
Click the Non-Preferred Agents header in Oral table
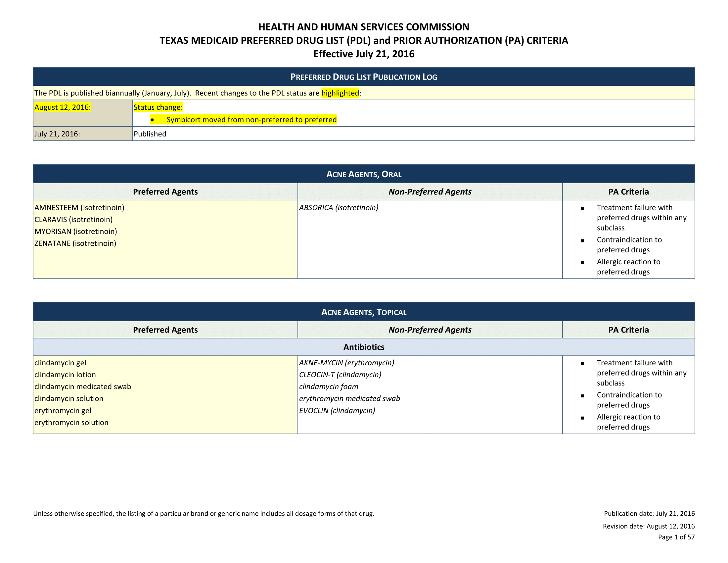[430, 192]
